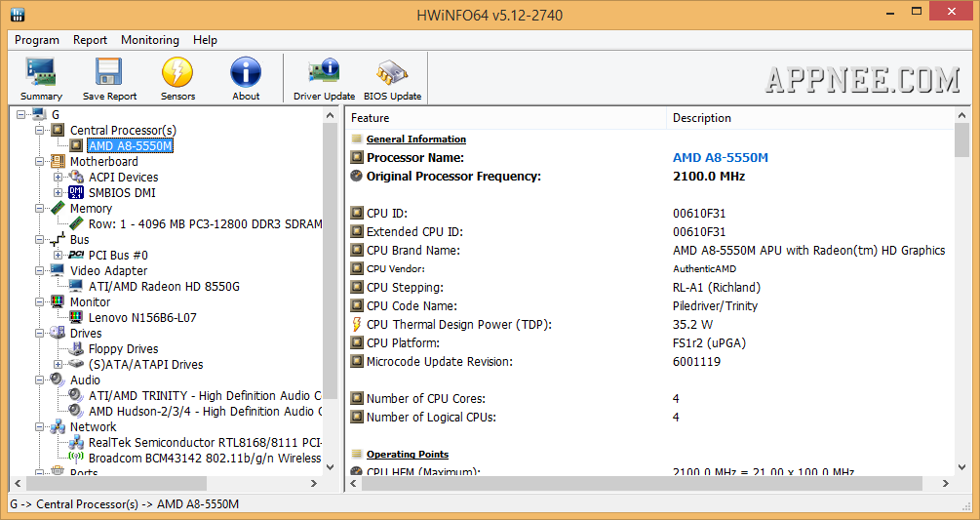
Task: Click the AMD Hudson-2/3/4 audio icon
Action: (76, 412)
